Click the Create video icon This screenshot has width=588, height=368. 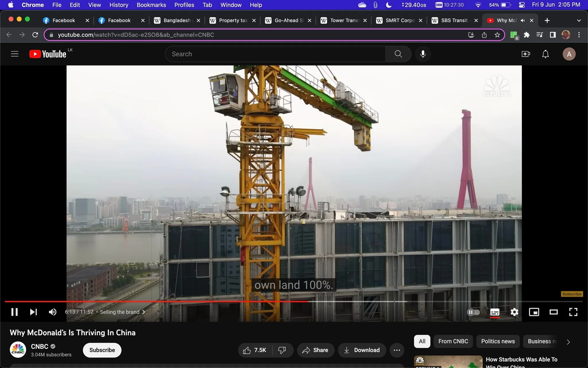coord(526,54)
